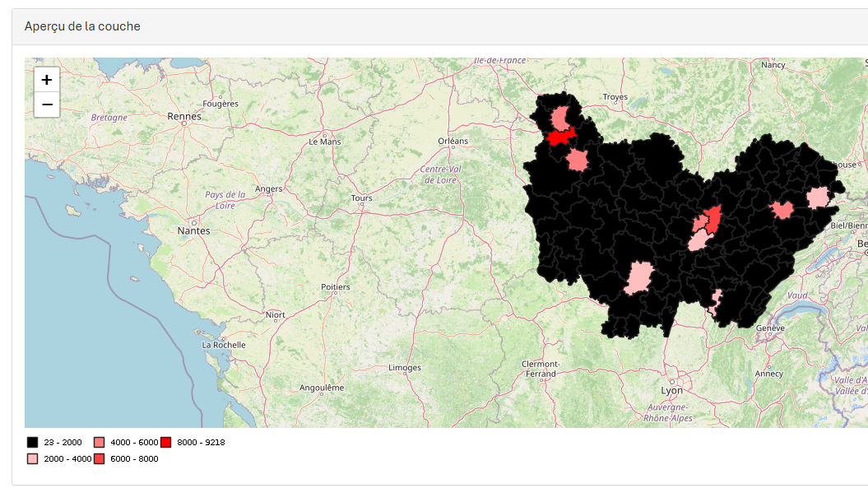The width and height of the screenshot is (868, 488).
Task: Click the Le Mans city label
Action: (x=325, y=142)
